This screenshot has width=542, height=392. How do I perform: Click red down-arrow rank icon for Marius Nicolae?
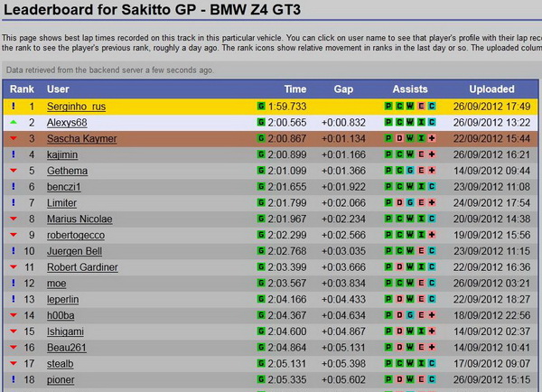click(14, 219)
